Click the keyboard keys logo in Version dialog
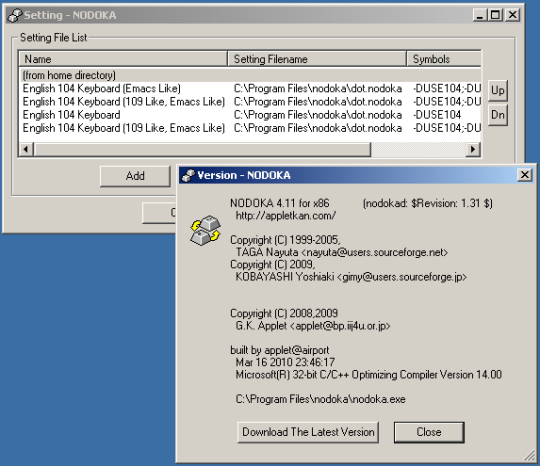The width and height of the screenshot is (540, 466). point(205,230)
